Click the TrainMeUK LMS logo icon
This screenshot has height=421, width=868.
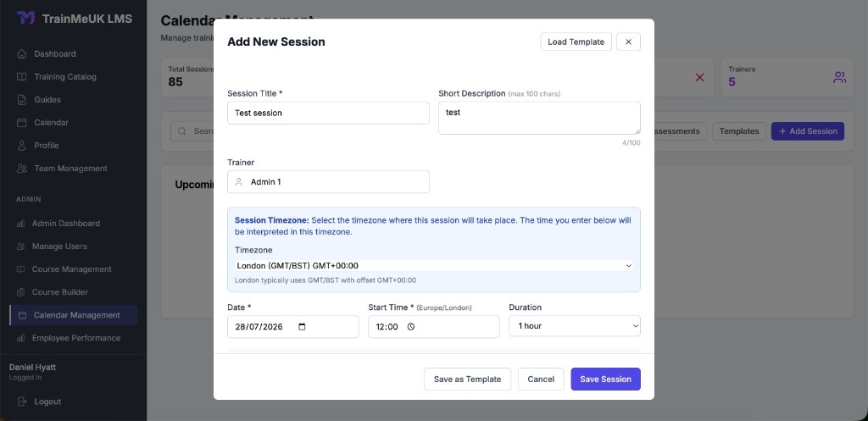tap(25, 19)
